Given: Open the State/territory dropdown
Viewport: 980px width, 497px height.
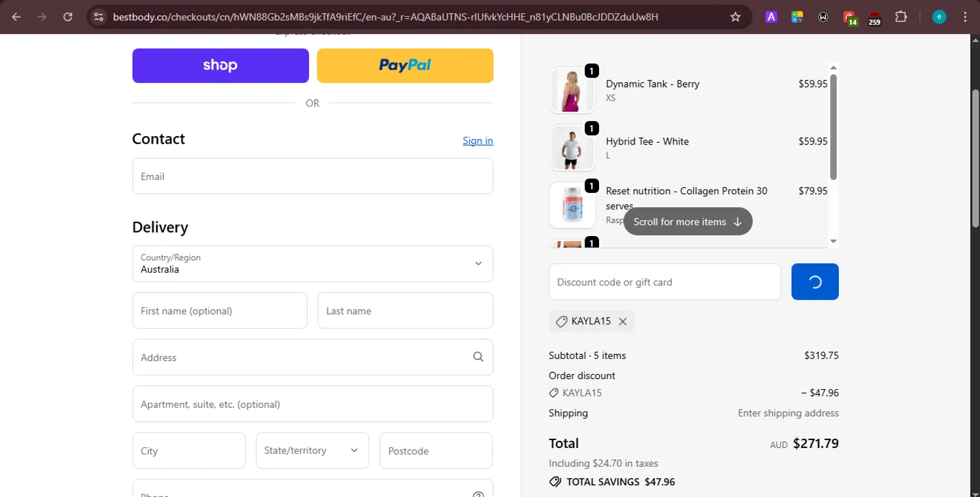Looking at the screenshot, I should click(312, 451).
